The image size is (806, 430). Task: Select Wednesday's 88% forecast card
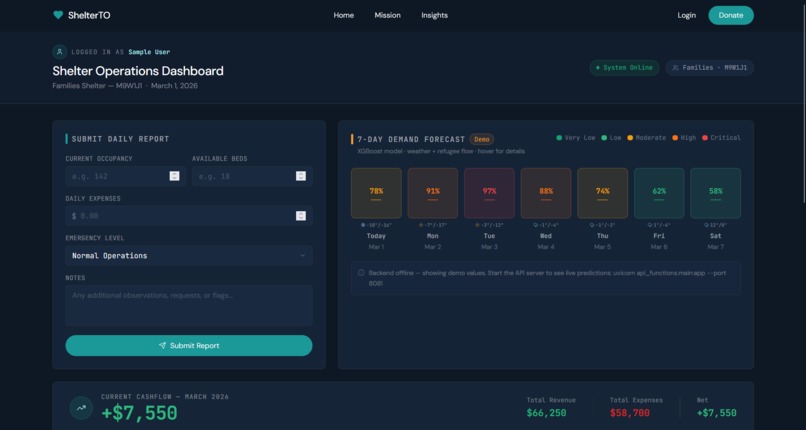coord(546,193)
